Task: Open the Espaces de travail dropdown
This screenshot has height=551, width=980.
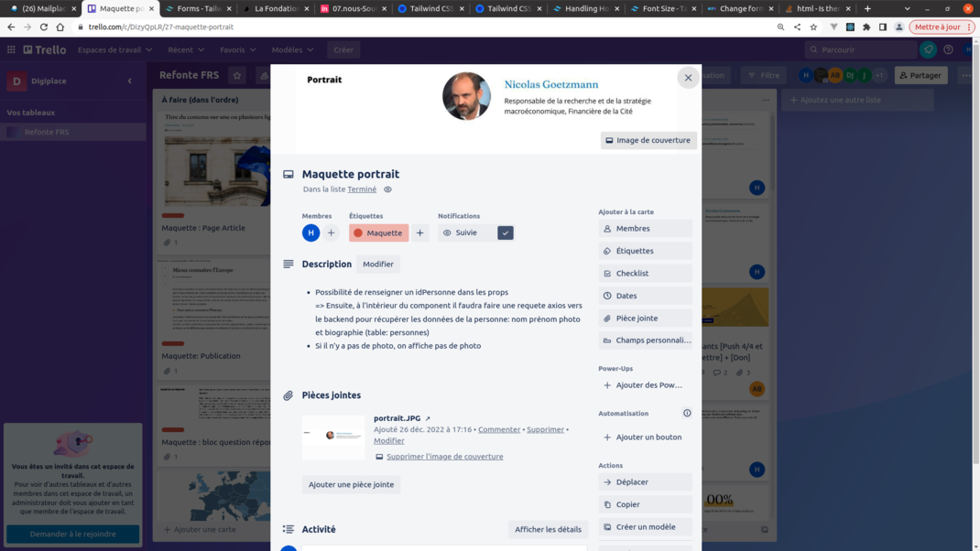Action: pos(114,49)
